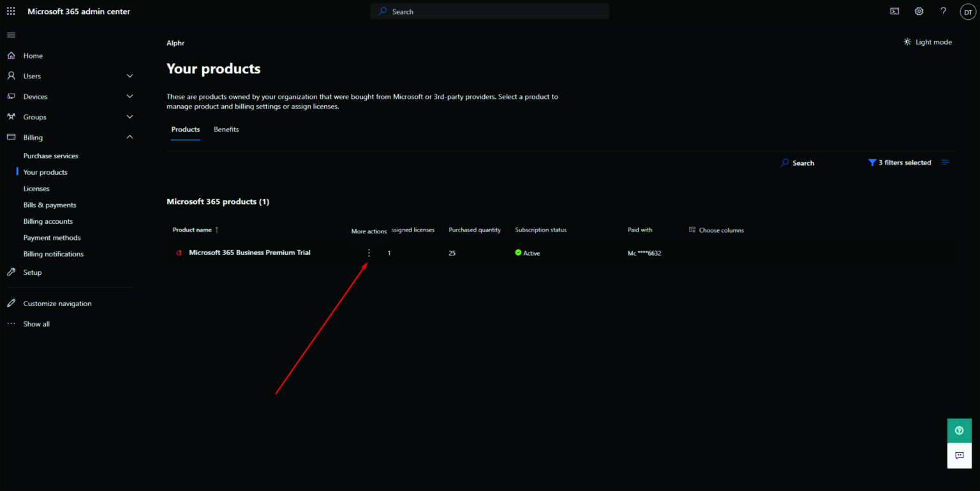Open the 3 filters selected dropdown

pyautogui.click(x=900, y=163)
